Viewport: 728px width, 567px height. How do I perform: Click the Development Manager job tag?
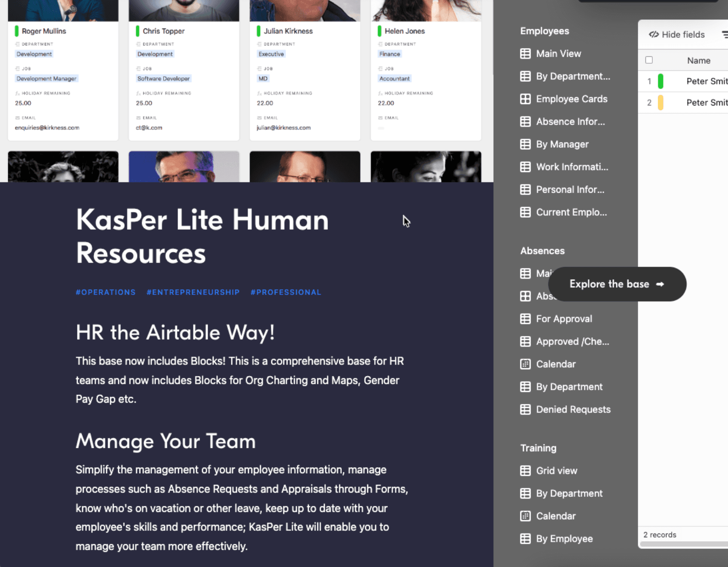[46, 79]
